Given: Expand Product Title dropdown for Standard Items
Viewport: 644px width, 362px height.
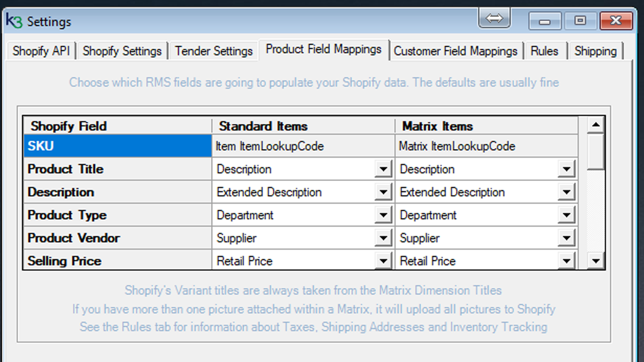Looking at the screenshot, I should (383, 169).
